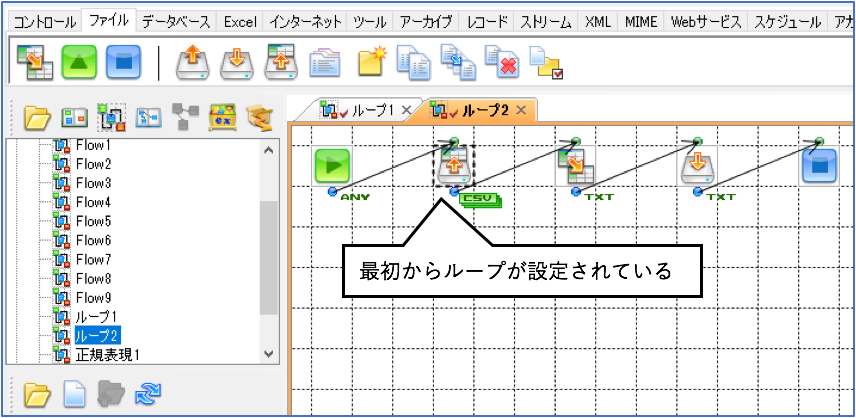Select Flow8 in the flow tree
Viewport: 856px width, 418px height.
coord(93,278)
